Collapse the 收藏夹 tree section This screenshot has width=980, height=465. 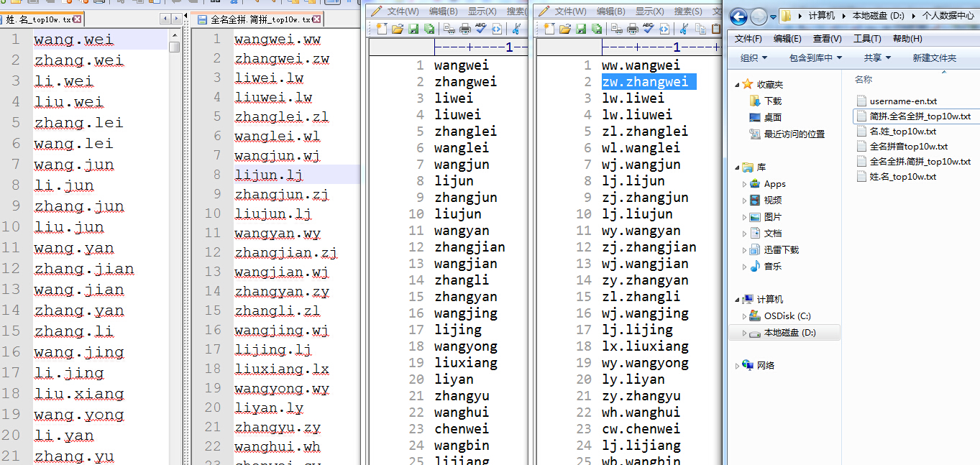coord(737,85)
